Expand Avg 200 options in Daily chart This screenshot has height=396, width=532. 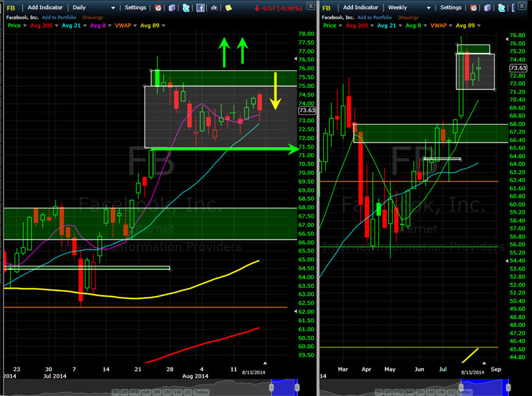tap(56, 26)
